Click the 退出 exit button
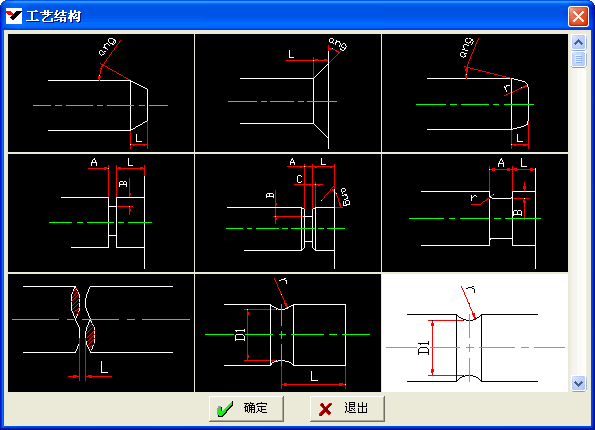This screenshot has width=595, height=430. pos(347,409)
